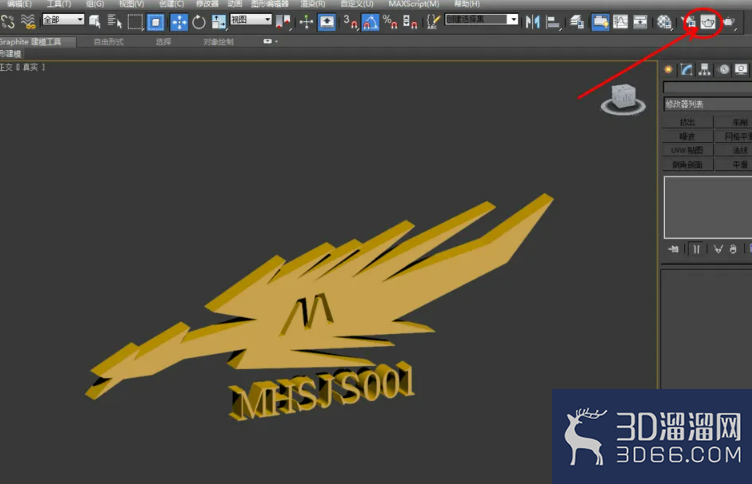Toggle the Graphite Modeling Tools ribbon icon
Image resolution: width=752 pixels, height=484 pixels.
point(600,22)
